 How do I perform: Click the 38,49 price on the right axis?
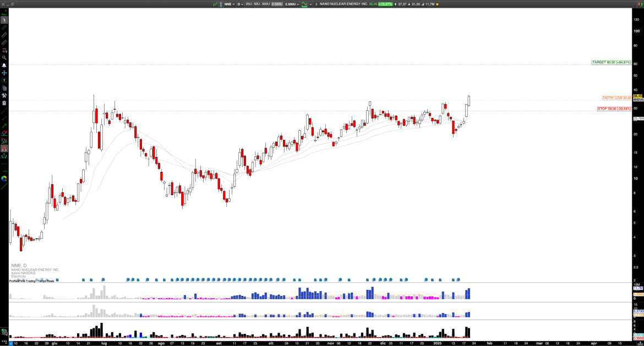click(637, 95)
